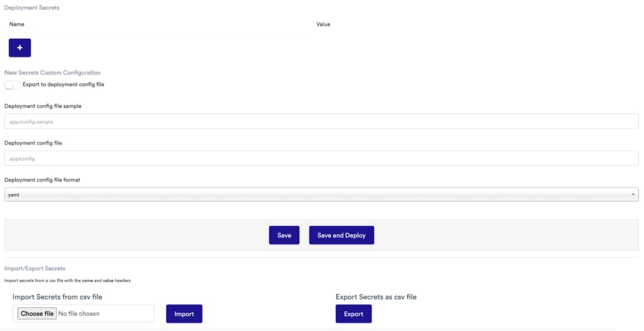Click the 'Deployment config file sample' label
644x331 pixels.
[x=43, y=106]
